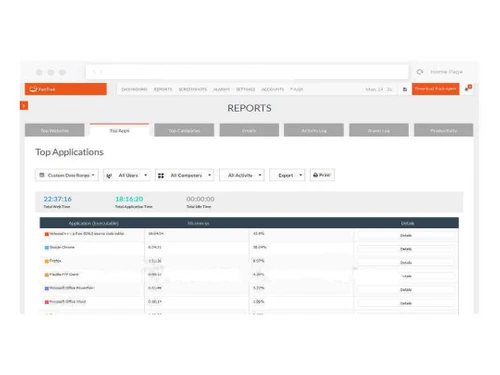
Task: Click the date text in the top bar
Action: 379,89
